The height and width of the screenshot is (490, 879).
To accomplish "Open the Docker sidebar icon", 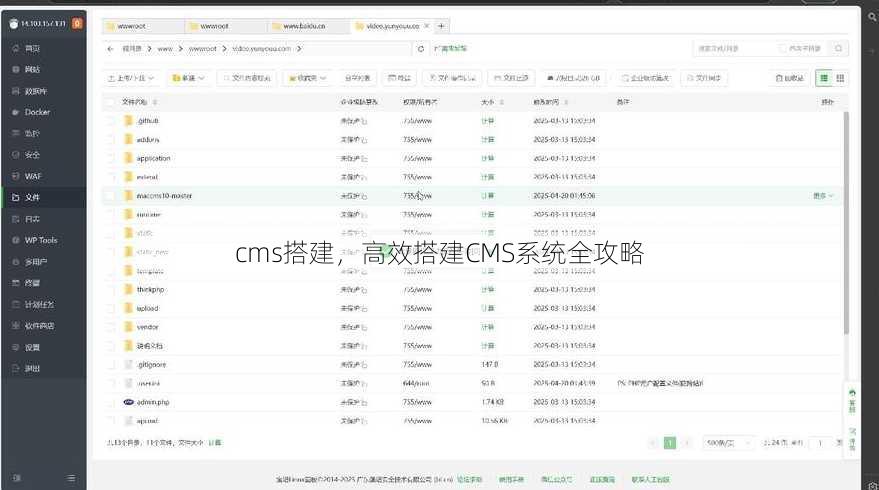I will click(x=16, y=112).
